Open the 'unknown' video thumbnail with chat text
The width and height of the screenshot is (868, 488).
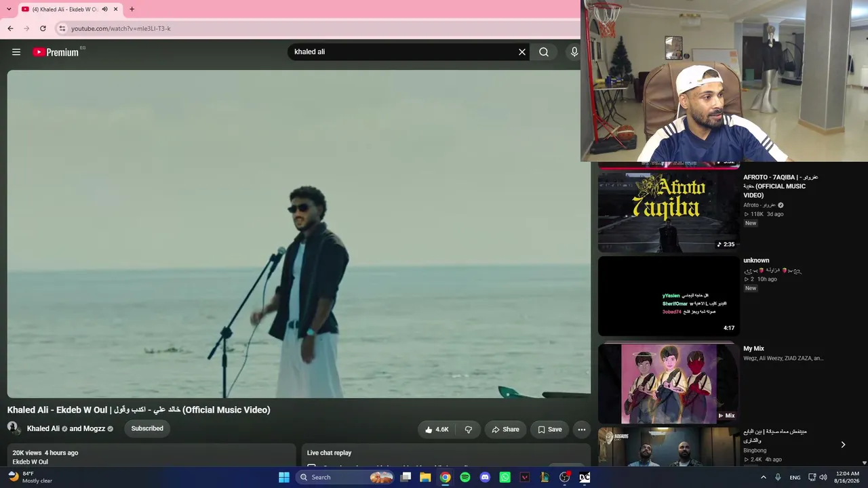(x=668, y=296)
